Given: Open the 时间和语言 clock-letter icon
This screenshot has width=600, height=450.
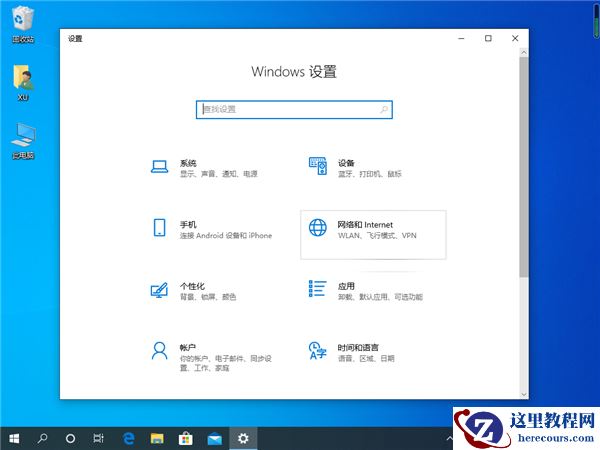Looking at the screenshot, I should (x=318, y=351).
